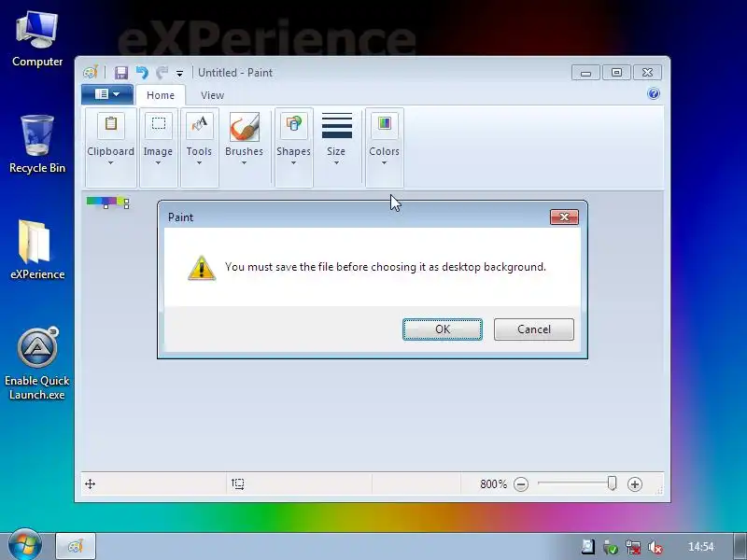Click the selection size status bar icon
Image resolution: width=747 pixels, height=560 pixels.
pyautogui.click(x=238, y=484)
